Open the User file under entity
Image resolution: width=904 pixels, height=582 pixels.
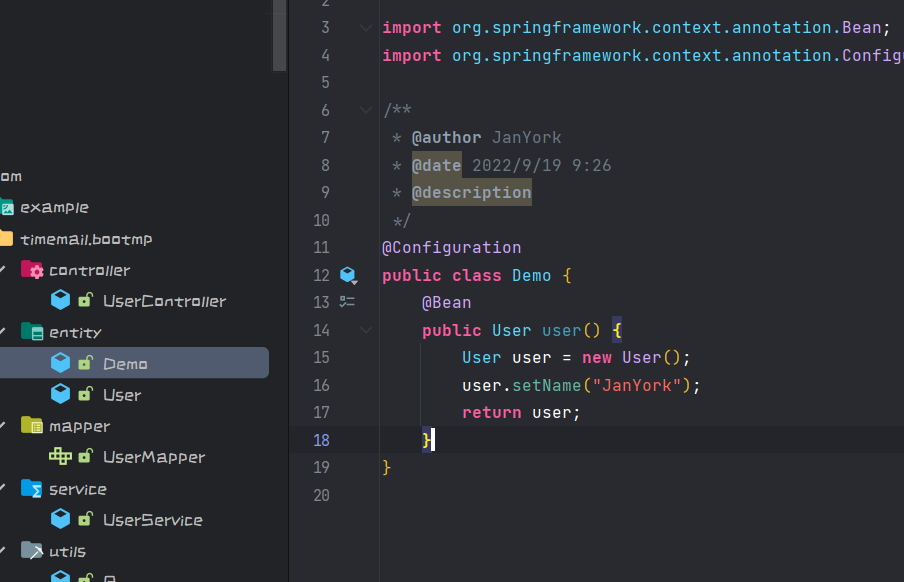[x=122, y=395]
